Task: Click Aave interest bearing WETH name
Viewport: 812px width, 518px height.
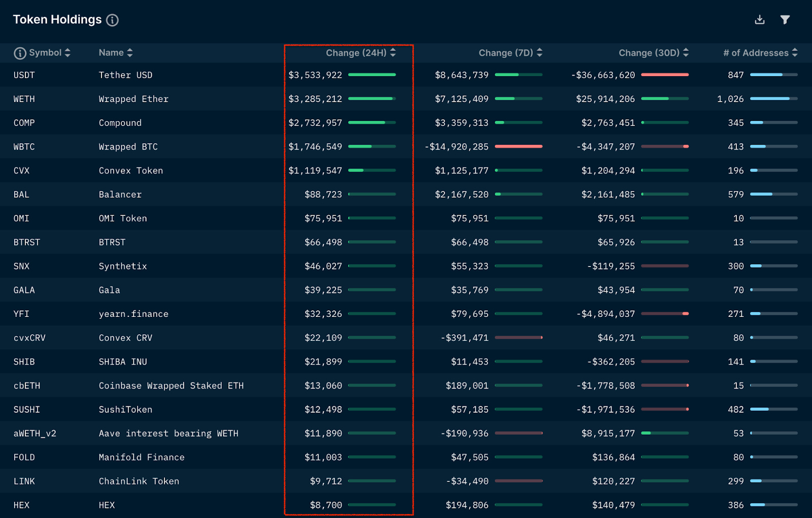Action: click(x=168, y=433)
